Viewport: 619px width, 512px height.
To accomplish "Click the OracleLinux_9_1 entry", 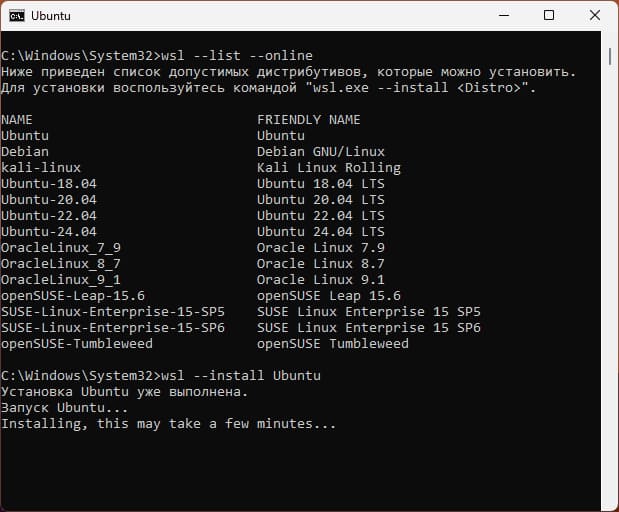I will coord(61,279).
